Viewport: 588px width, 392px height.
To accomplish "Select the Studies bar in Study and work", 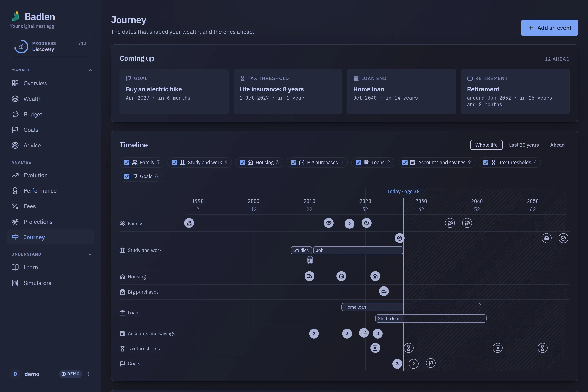I will [301, 250].
